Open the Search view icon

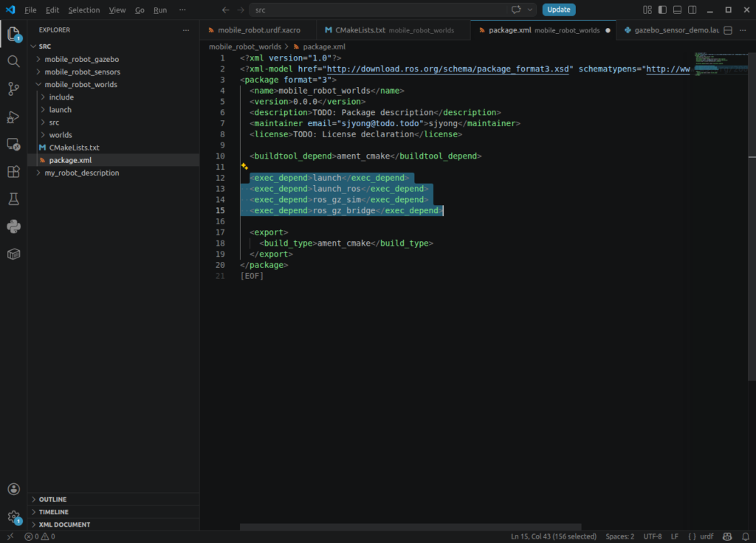(13, 61)
